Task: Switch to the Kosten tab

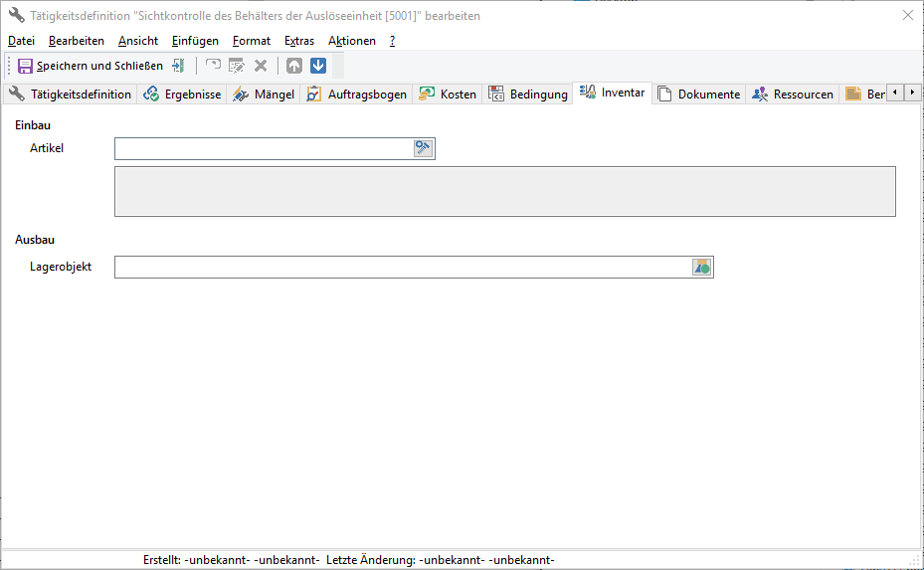Action: (448, 95)
